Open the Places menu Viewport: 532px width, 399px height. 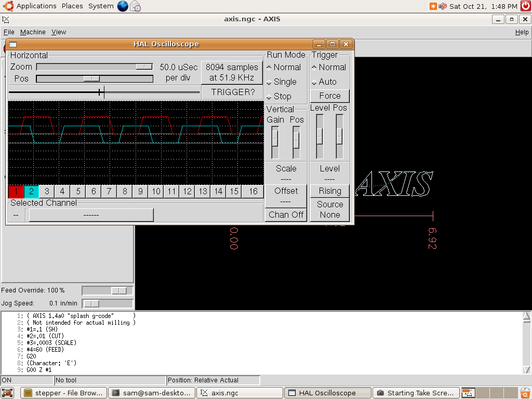tap(72, 6)
